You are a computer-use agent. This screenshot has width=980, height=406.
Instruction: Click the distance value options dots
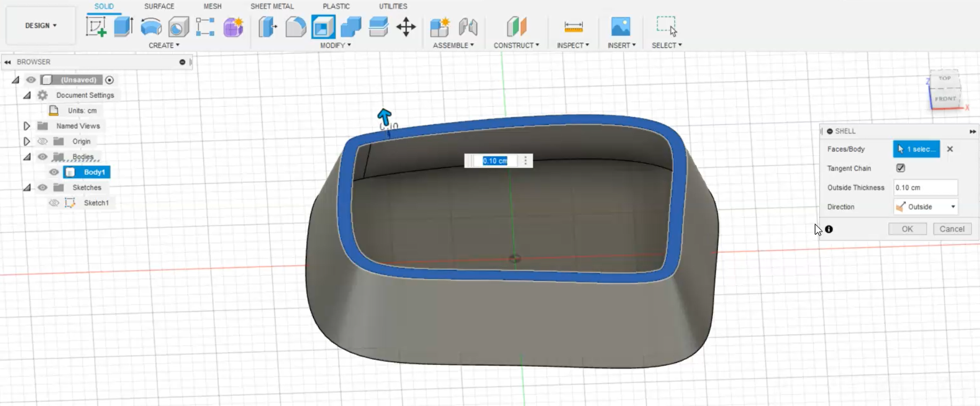point(525,160)
